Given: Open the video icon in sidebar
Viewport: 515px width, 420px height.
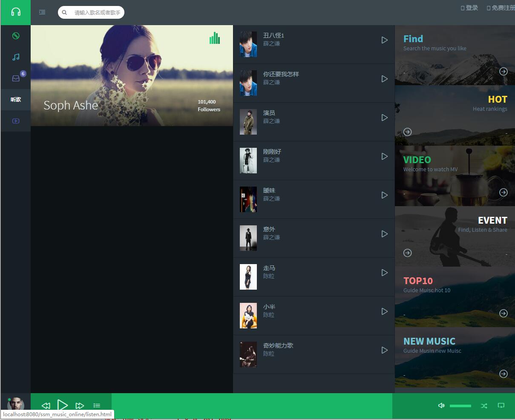Looking at the screenshot, I should [16, 121].
